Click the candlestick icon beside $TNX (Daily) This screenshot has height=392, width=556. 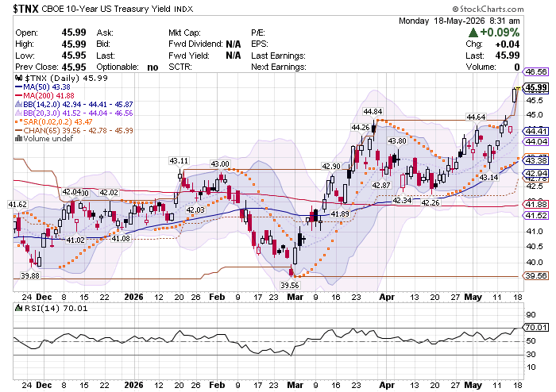(x=19, y=78)
